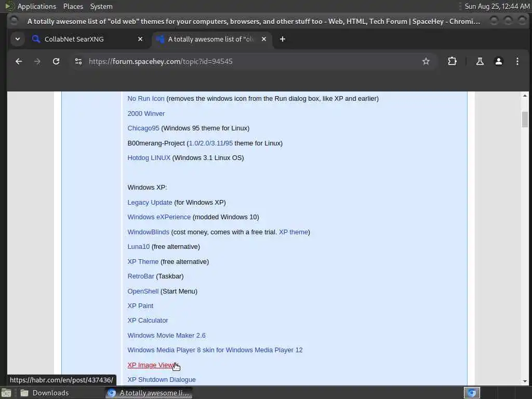Click the scrollbar up arrow
532x399 pixels.
[525, 96]
